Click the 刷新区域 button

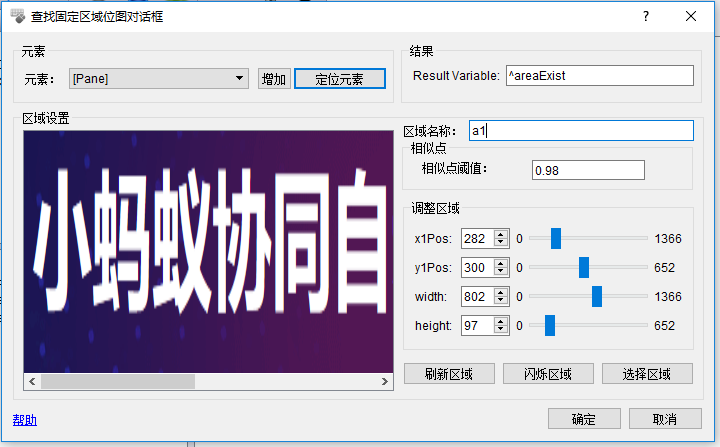tap(450, 374)
